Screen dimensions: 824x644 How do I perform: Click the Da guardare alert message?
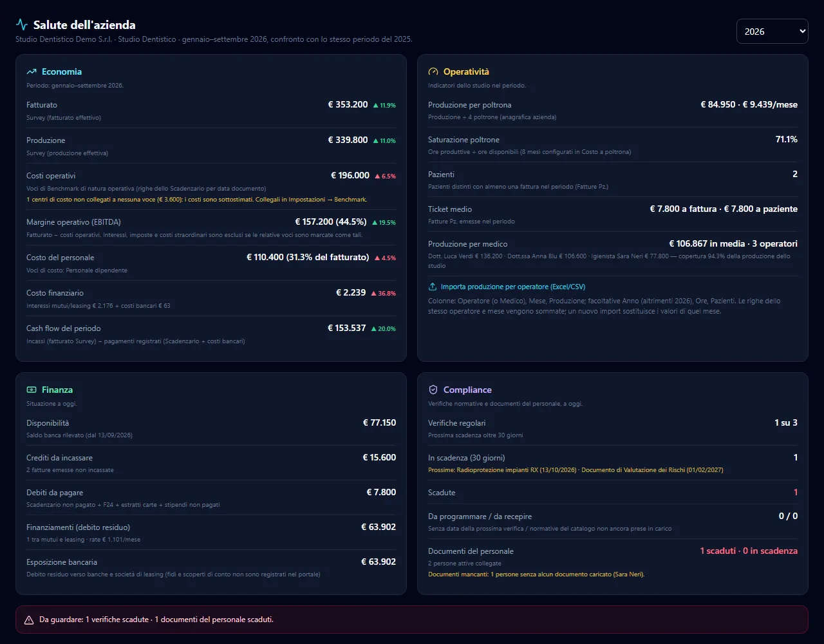156,620
